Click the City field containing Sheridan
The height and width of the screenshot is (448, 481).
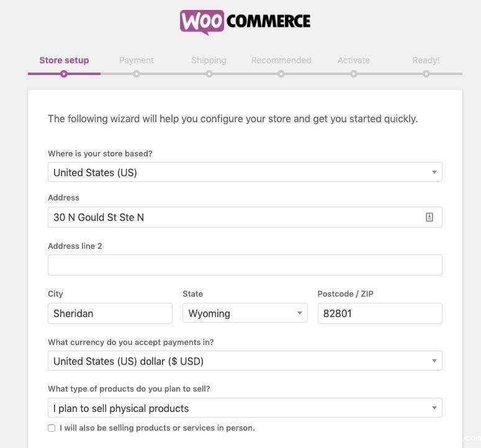click(110, 313)
